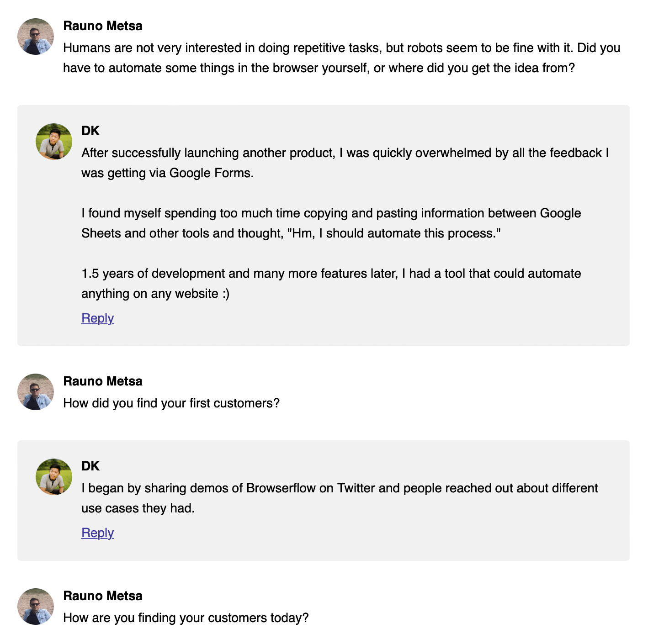The width and height of the screenshot is (648, 644).
Task: Click Reply under the Browserflow Twitter answer
Action: [x=97, y=533]
